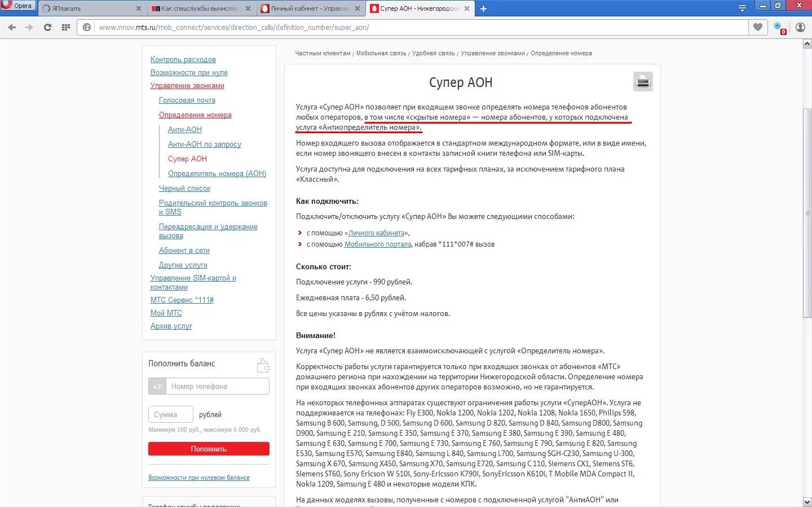
Task: Open the Голосовая почта link
Action: (x=187, y=100)
